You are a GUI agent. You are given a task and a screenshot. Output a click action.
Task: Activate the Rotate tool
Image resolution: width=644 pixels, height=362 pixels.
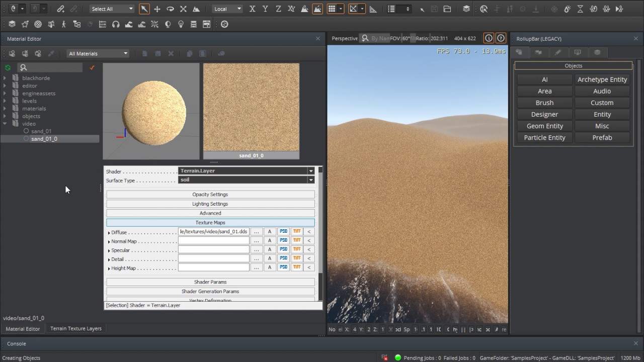click(x=170, y=9)
